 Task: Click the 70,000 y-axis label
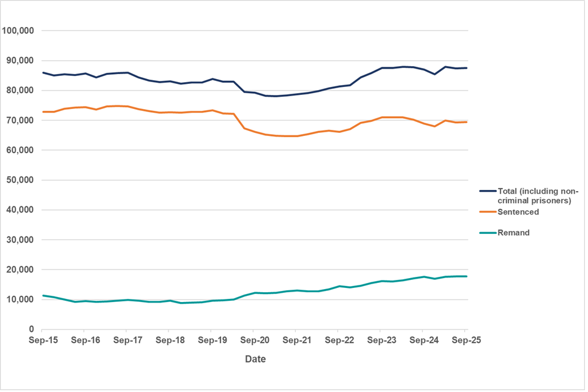[20, 120]
